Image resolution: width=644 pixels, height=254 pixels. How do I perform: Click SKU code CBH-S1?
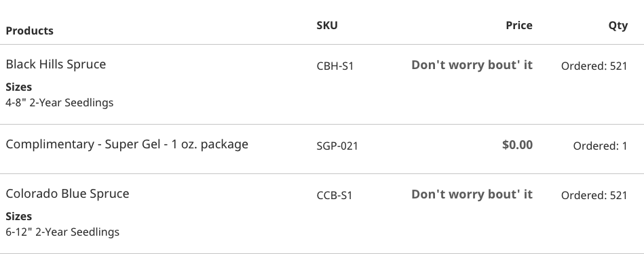point(335,66)
